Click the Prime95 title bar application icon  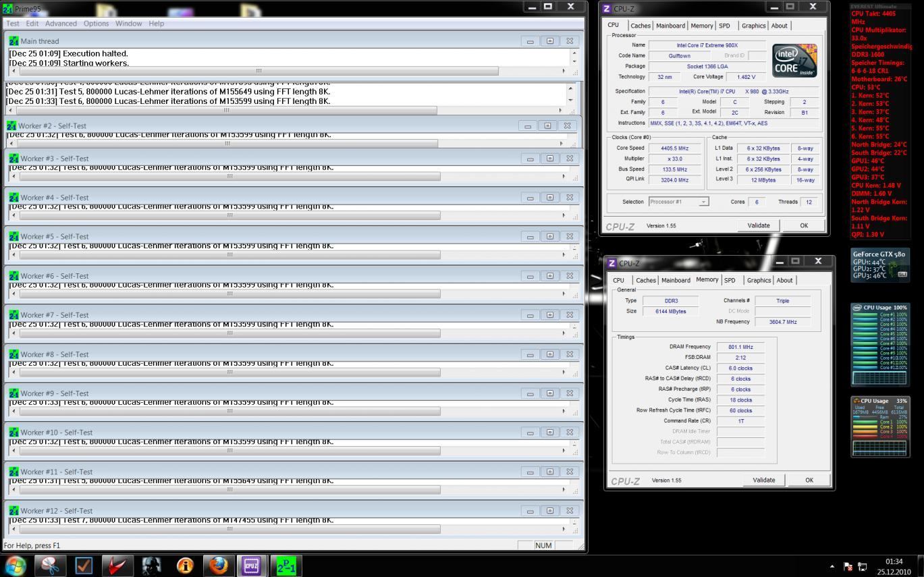pos(8,9)
